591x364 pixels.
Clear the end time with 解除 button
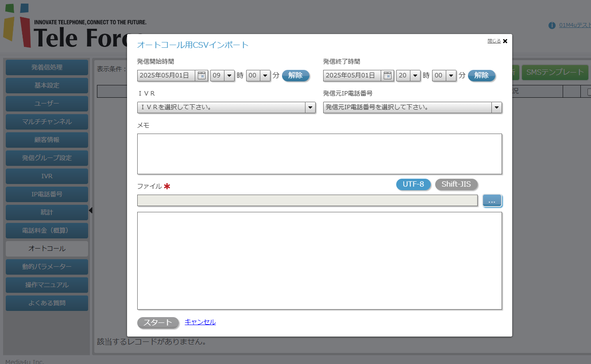(481, 76)
